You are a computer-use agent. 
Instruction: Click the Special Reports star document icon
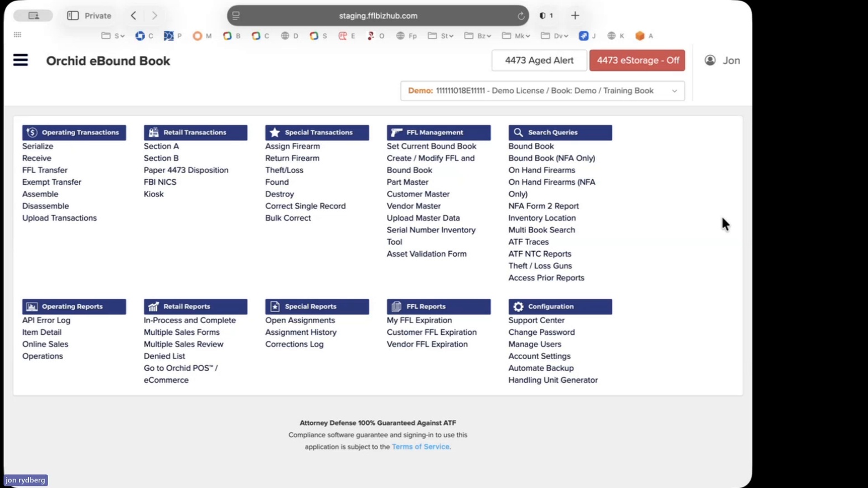tap(275, 307)
